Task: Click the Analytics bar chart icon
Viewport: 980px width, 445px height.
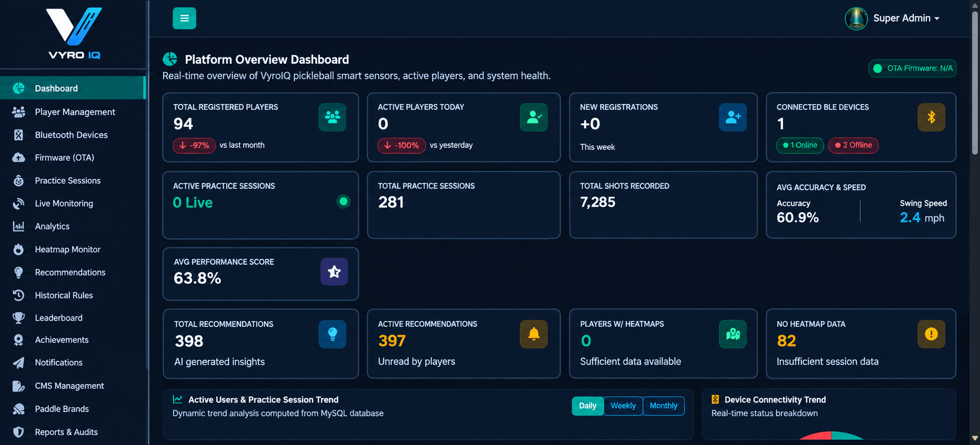Action: [18, 226]
